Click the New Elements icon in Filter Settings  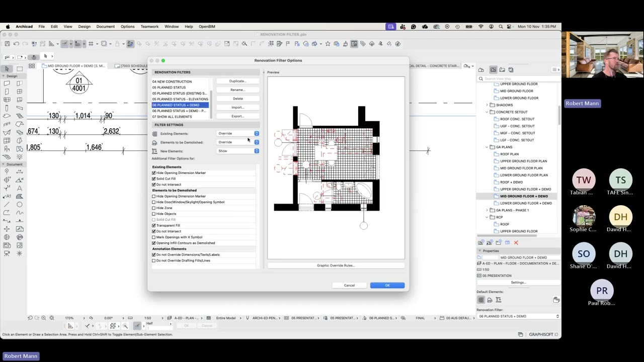pos(154,151)
